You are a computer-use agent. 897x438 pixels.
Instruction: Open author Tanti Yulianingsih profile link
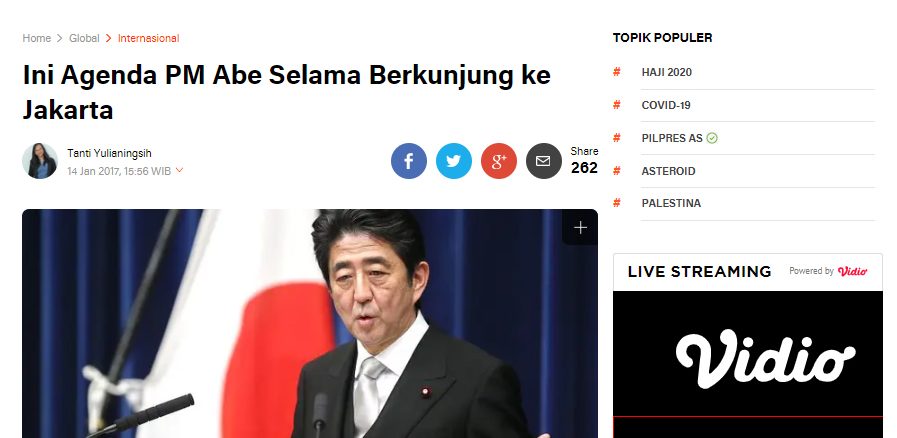click(x=109, y=153)
